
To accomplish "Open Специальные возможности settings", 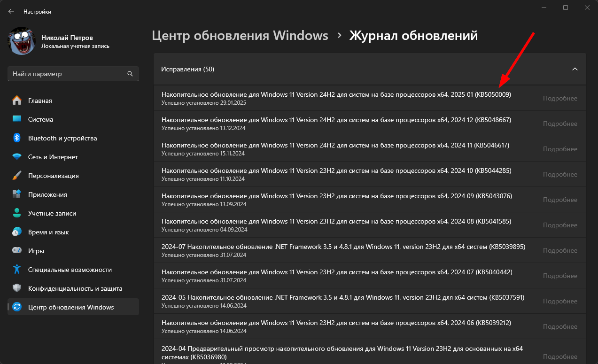I will 73,270.
